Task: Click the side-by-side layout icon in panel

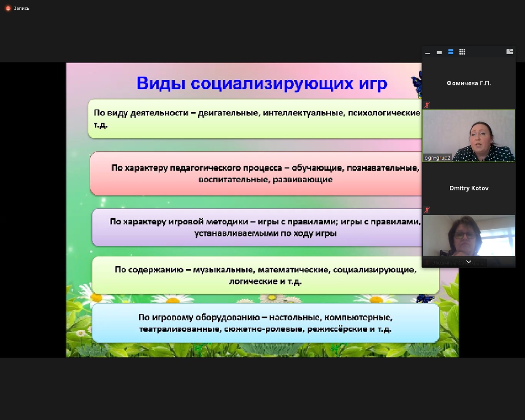Action: tap(509, 52)
